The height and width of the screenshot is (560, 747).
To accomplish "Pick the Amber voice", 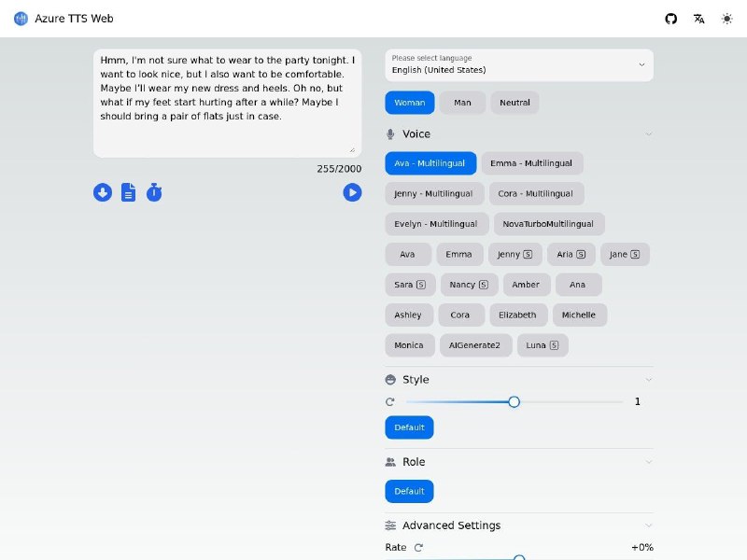I will [x=527, y=285].
